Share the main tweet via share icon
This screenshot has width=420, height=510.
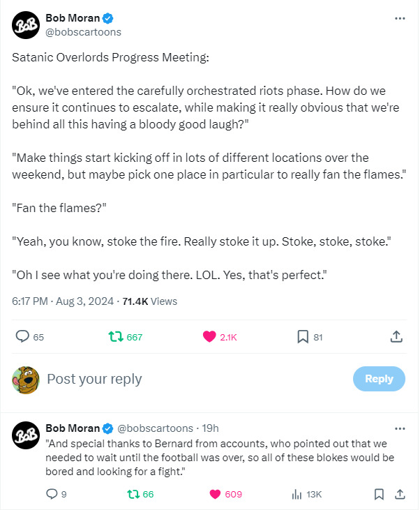[x=396, y=337]
